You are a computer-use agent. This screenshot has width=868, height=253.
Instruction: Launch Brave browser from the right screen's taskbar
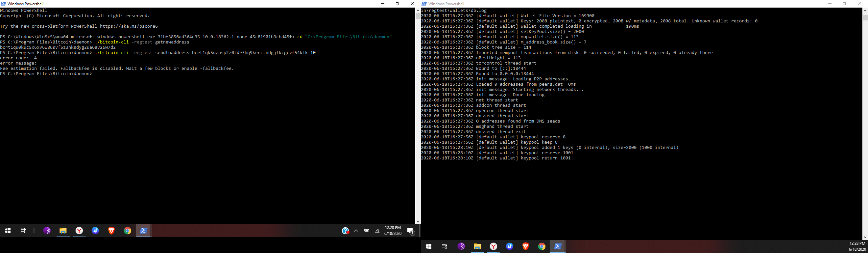coord(526,247)
